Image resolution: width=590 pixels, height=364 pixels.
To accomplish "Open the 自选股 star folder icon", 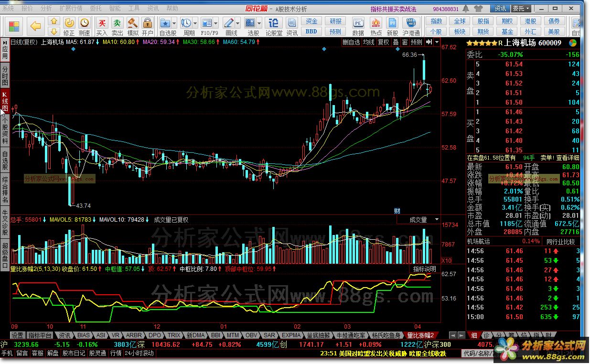I will coord(165,23).
